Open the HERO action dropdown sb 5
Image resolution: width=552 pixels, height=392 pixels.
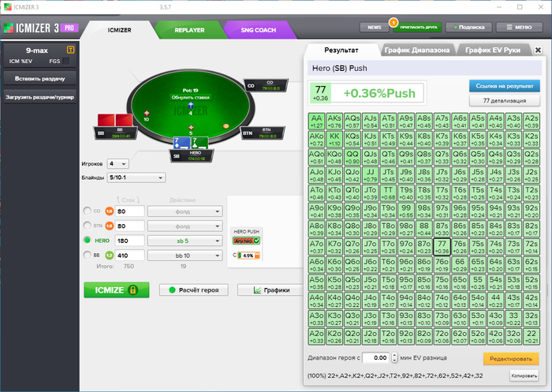[185, 241]
